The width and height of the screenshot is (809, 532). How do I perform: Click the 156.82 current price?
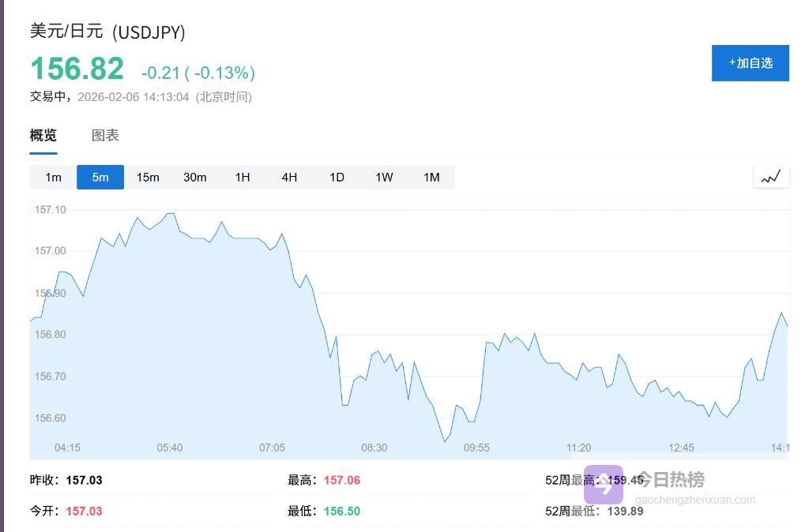77,69
